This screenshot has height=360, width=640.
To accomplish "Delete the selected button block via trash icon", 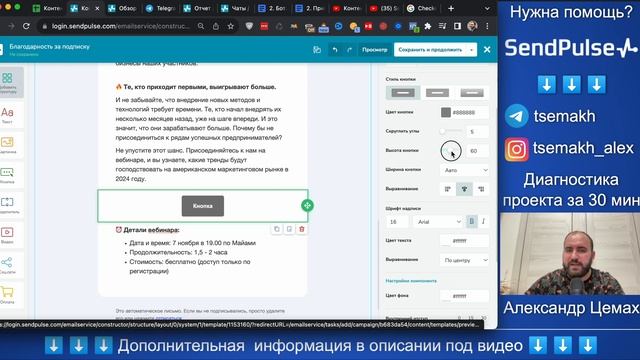I will (x=302, y=229).
